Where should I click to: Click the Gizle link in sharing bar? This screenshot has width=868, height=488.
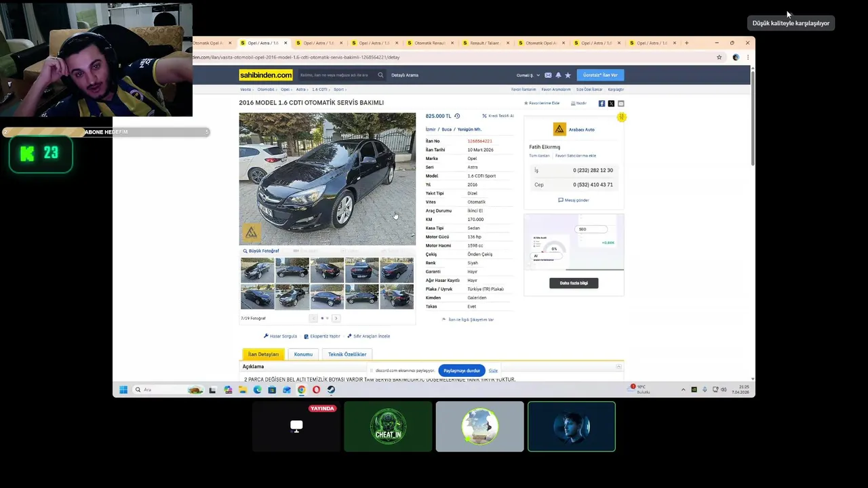493,371
